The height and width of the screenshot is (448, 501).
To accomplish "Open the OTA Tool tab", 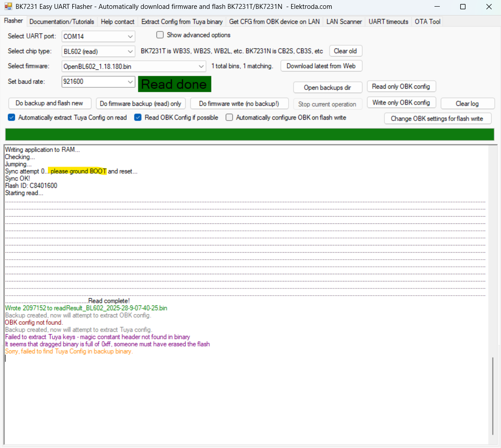I will (427, 21).
